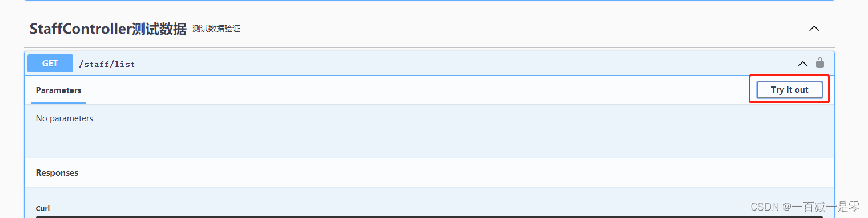868x218 pixels.
Task: Collapse the GET /staff/list operation chevron
Action: point(803,64)
